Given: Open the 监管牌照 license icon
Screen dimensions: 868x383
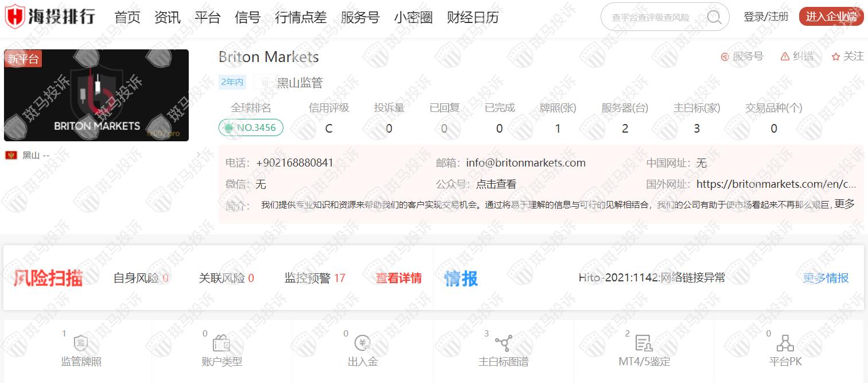Looking at the screenshot, I should 81,343.
